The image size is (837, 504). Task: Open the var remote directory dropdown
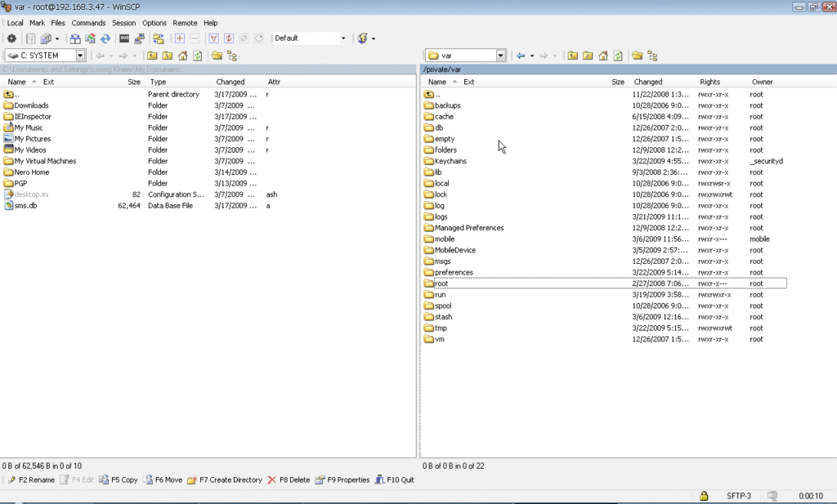tap(501, 56)
